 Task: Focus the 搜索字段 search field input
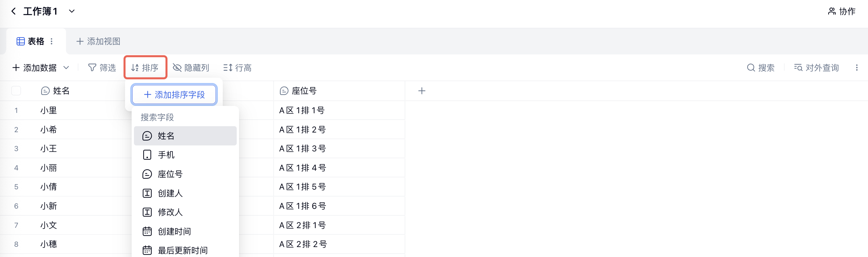pyautogui.click(x=185, y=117)
